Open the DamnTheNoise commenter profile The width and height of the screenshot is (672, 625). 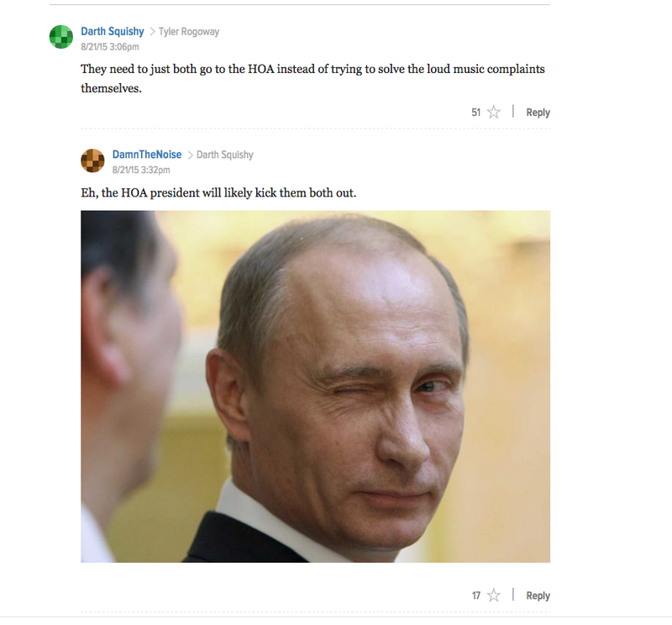(x=147, y=155)
